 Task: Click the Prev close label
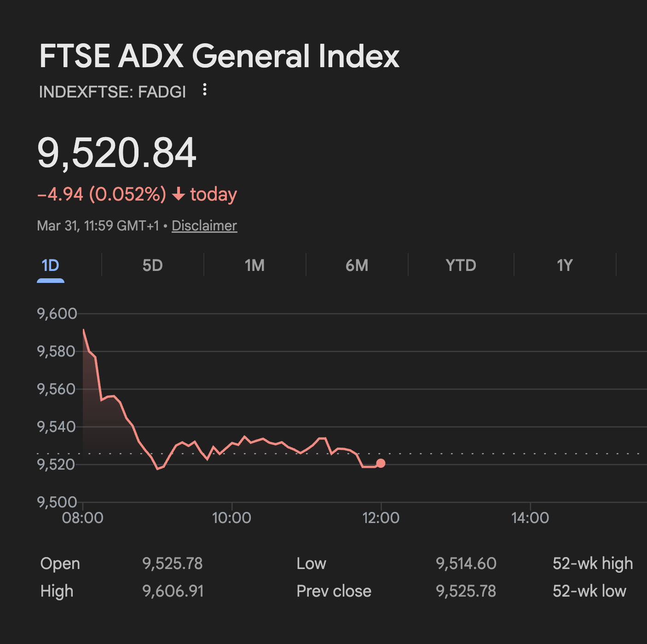pos(334,591)
